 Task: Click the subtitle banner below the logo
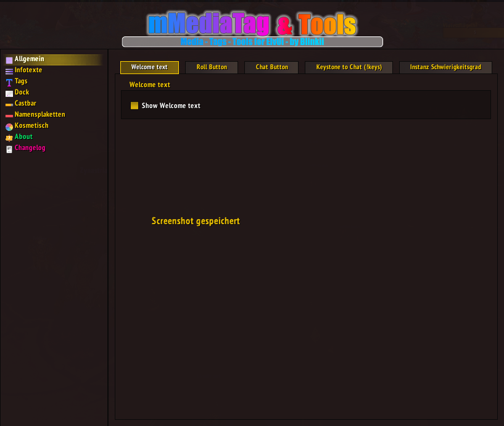(252, 42)
